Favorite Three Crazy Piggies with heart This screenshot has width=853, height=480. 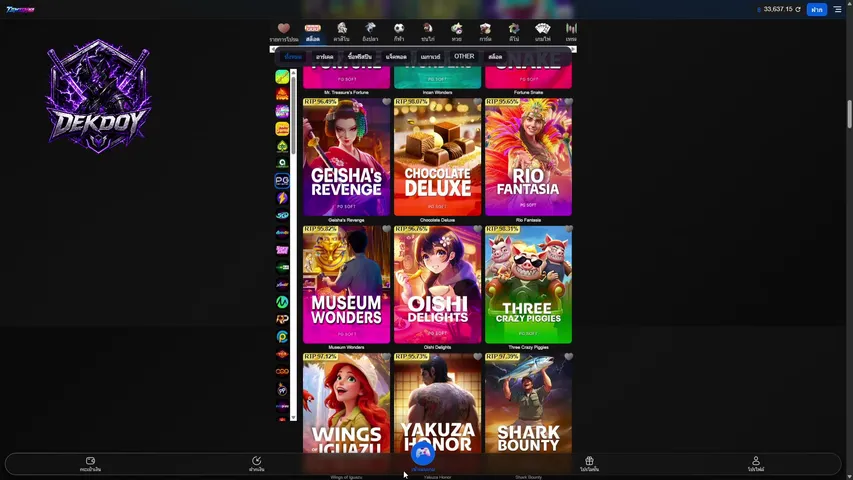pos(568,229)
